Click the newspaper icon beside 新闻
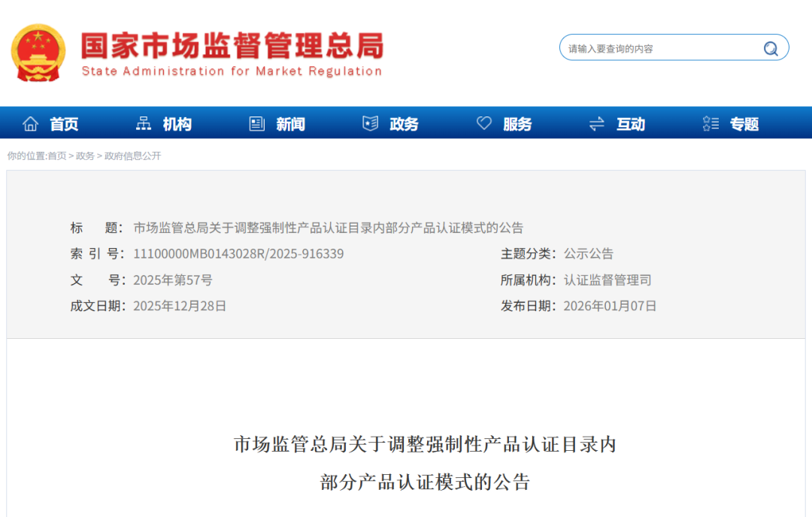The image size is (812, 517). pos(256,123)
